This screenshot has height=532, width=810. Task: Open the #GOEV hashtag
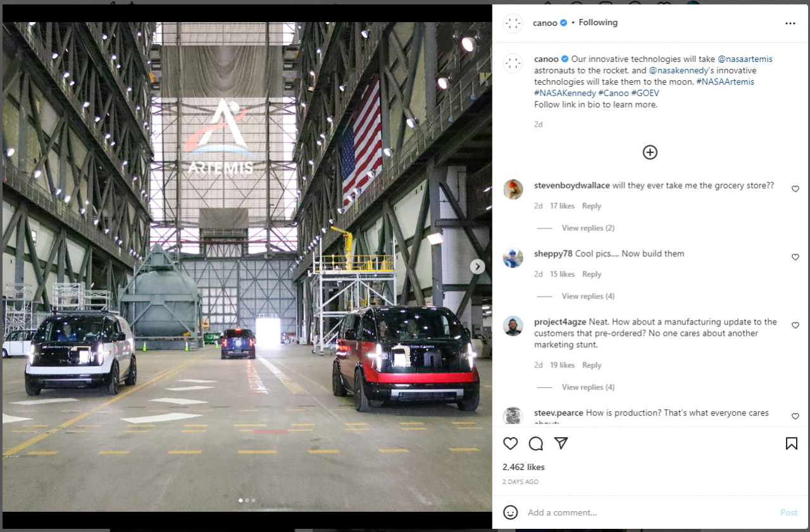pos(645,93)
